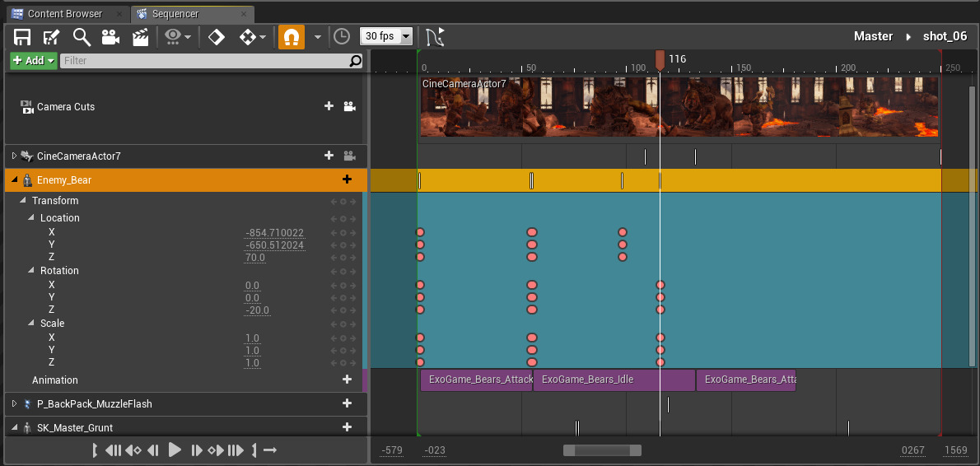
Task: Toggle the orange snapping magnet button
Action: [x=291, y=36]
